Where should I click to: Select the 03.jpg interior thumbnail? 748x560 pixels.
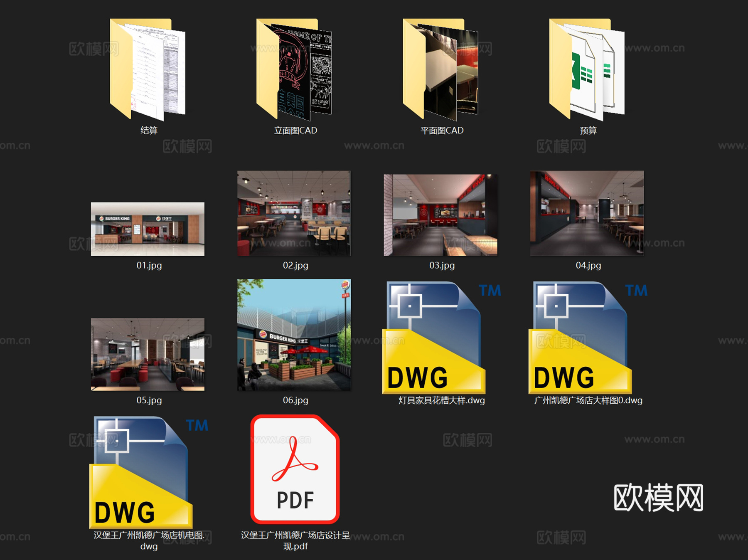pos(440,215)
